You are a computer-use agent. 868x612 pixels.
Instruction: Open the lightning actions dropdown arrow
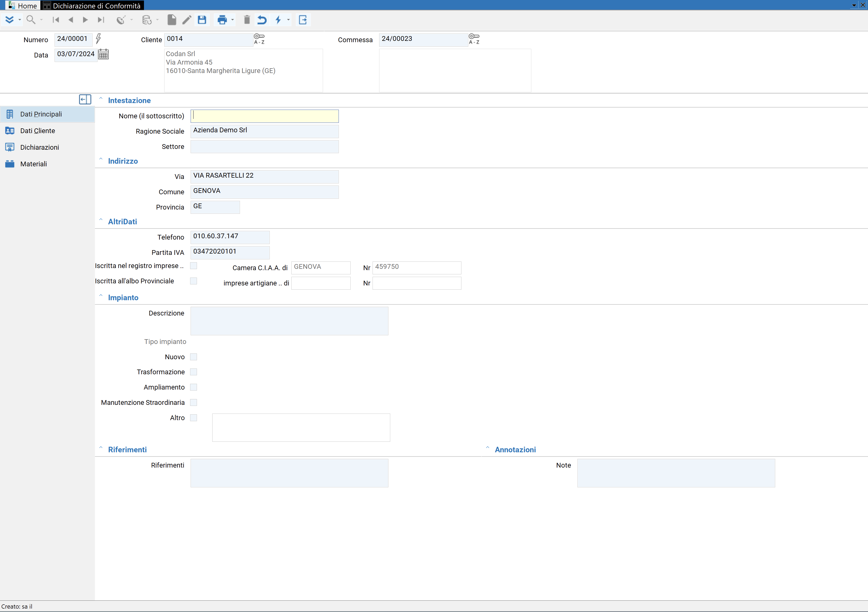[288, 20]
